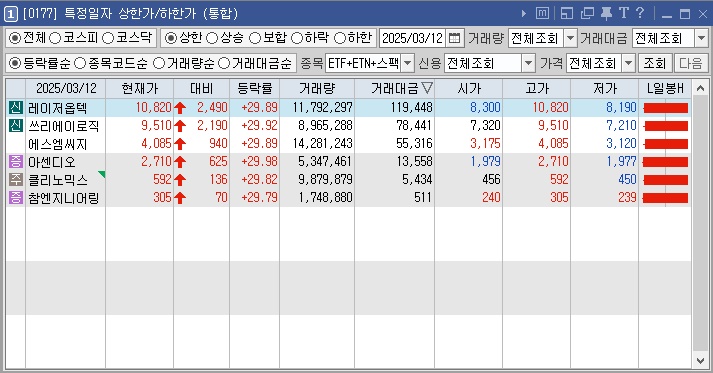The width and height of the screenshot is (713, 373).
Task: Select the 보합 radio button
Action: click(255, 38)
